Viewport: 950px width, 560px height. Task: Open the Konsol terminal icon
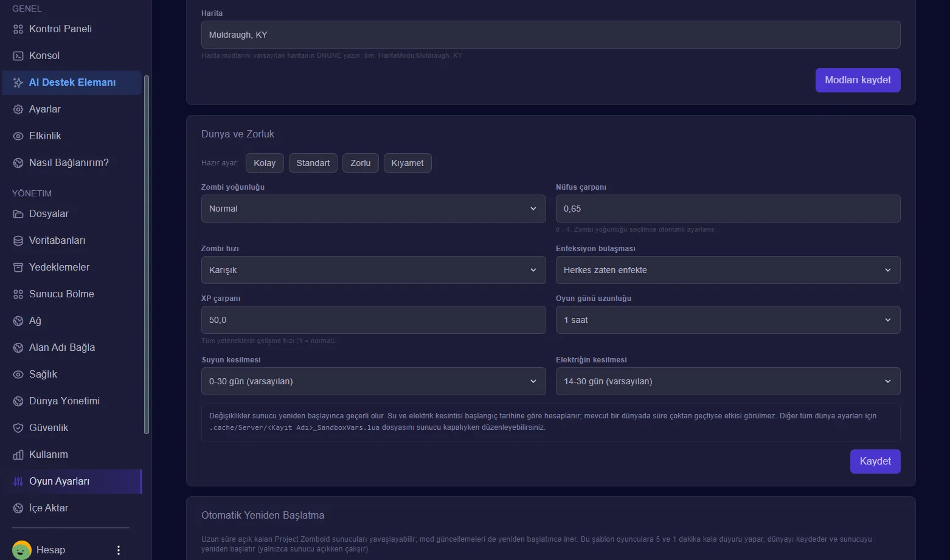(18, 56)
